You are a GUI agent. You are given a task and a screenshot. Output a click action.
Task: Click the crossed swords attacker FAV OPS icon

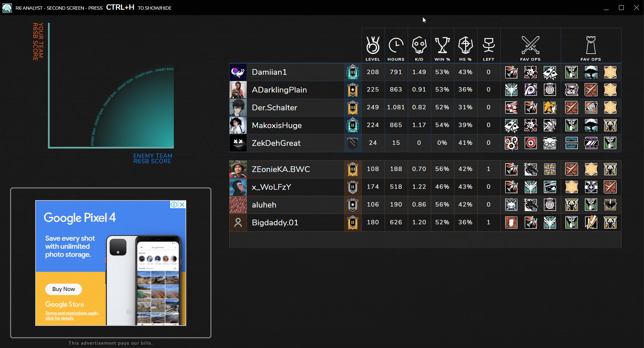click(x=530, y=45)
